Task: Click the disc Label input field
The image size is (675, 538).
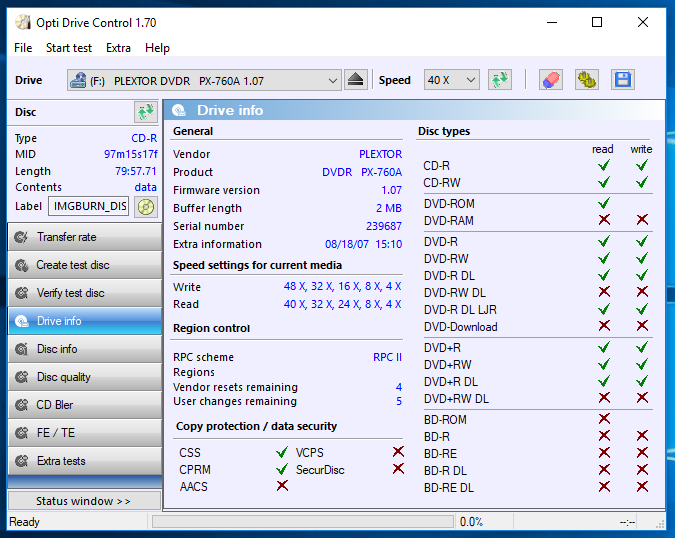Action: 89,207
